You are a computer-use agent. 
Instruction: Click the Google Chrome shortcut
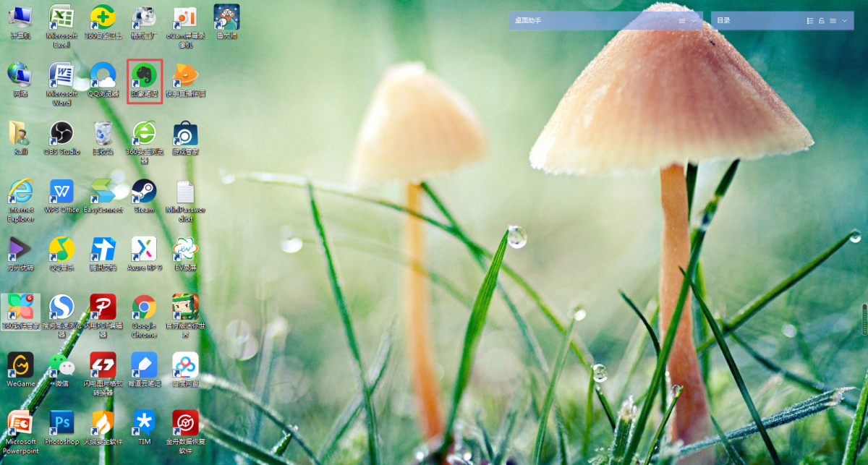click(x=144, y=308)
